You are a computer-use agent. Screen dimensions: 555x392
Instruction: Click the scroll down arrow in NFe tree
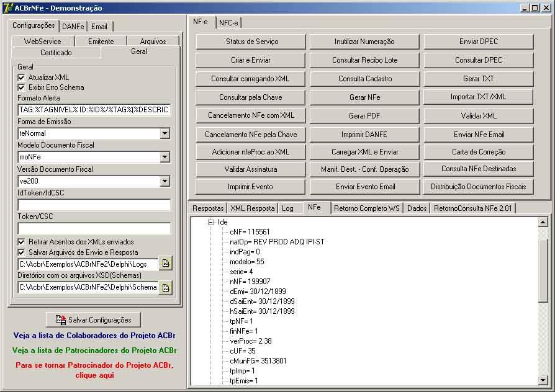(x=543, y=380)
